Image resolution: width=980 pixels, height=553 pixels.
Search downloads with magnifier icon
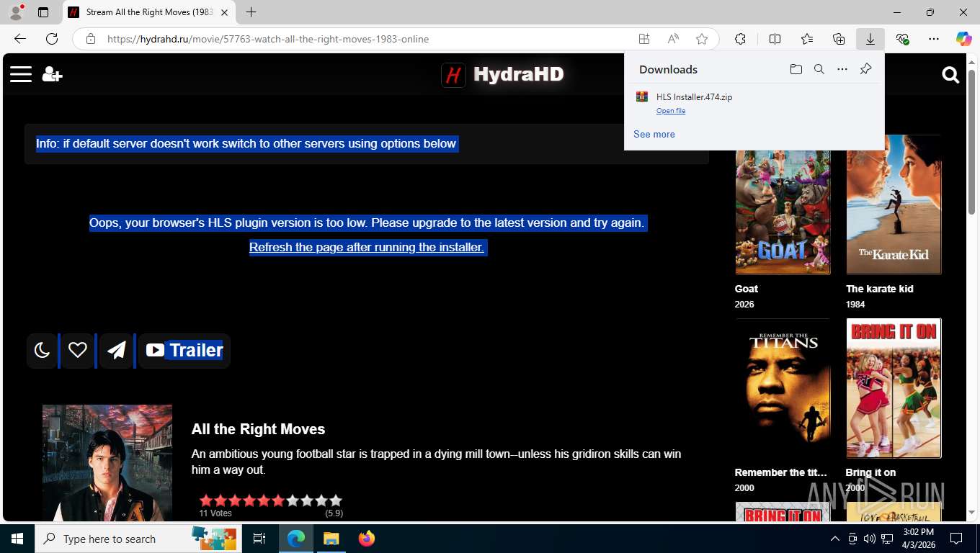[819, 69]
